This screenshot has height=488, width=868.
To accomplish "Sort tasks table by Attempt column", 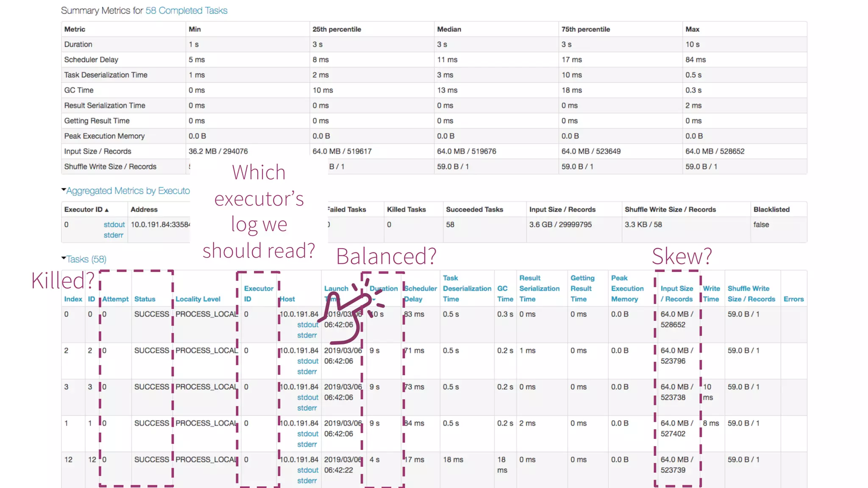I will click(115, 299).
